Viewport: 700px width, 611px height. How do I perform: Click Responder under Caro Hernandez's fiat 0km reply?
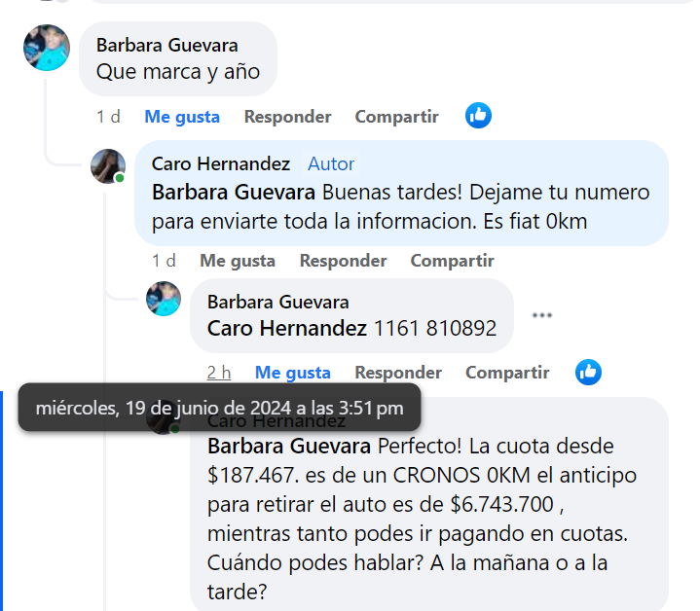pyautogui.click(x=343, y=261)
